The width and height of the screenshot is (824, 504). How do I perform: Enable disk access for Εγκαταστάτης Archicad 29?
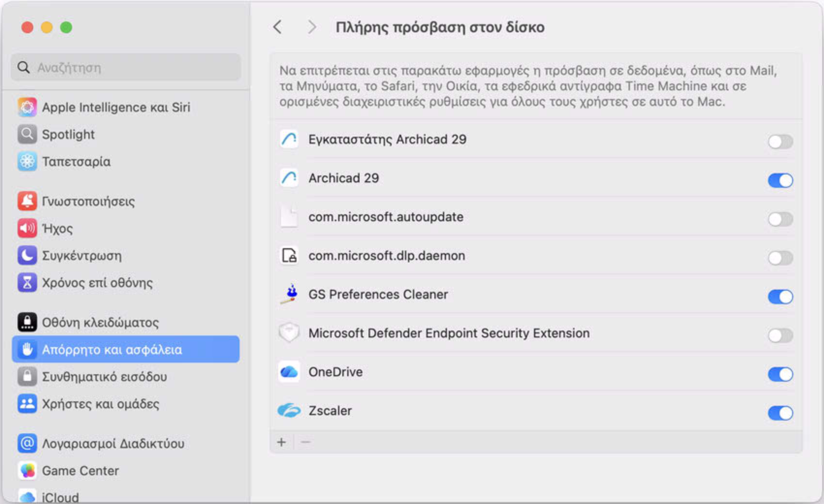(780, 142)
